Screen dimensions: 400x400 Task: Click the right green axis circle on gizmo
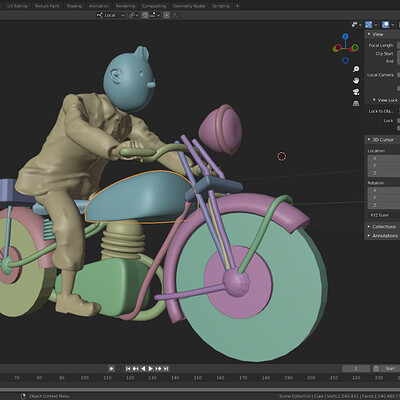pyautogui.click(x=355, y=48)
